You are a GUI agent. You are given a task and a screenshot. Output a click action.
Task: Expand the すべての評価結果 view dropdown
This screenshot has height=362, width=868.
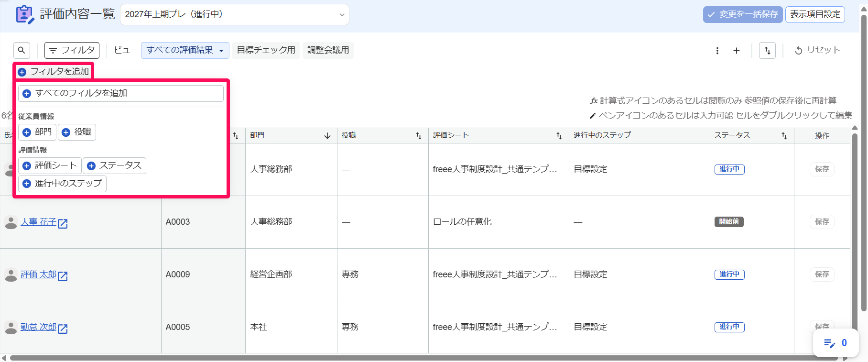click(185, 50)
